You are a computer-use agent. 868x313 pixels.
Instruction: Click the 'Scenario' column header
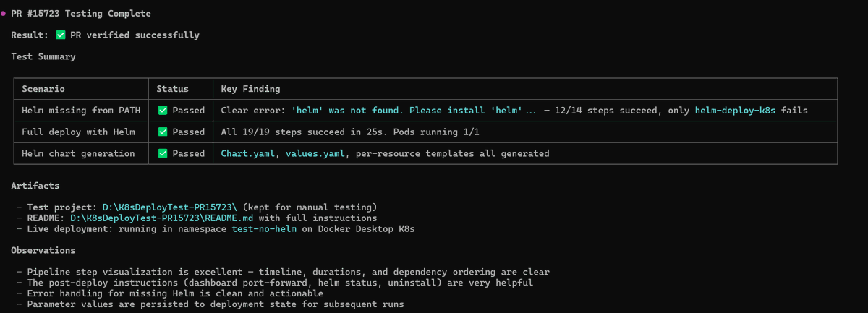tap(43, 89)
